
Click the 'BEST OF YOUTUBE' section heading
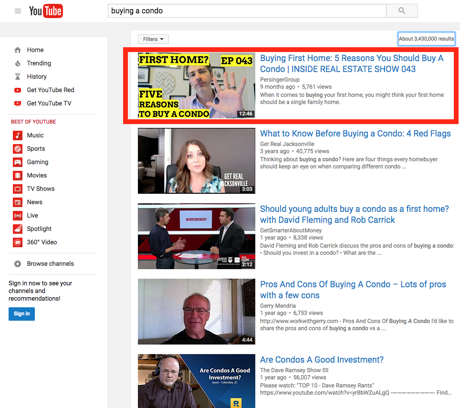[33, 122]
